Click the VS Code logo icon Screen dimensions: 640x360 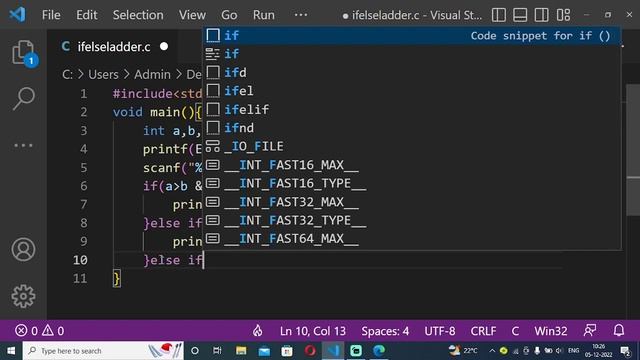[x=18, y=15]
